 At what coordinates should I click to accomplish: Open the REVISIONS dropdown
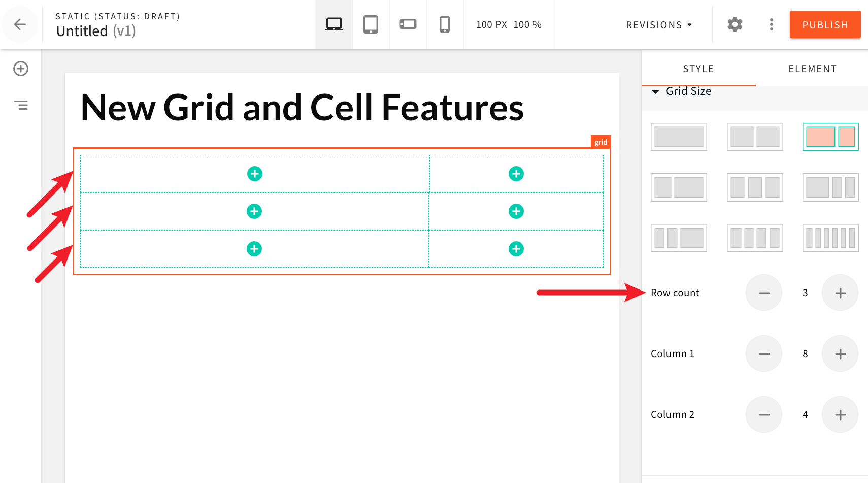(x=658, y=24)
